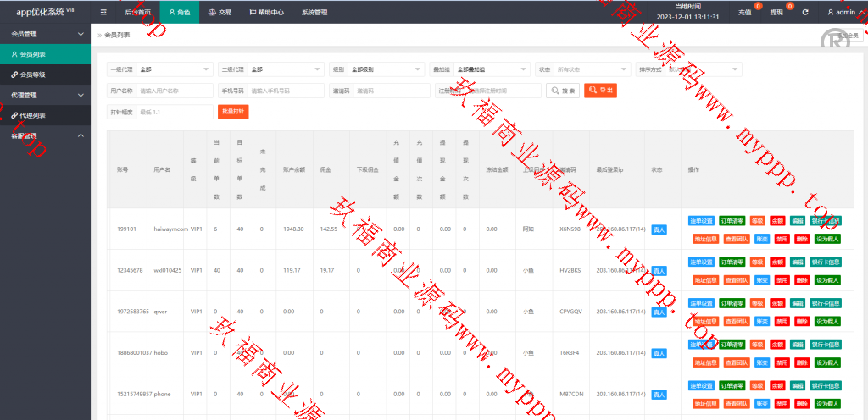
Task: Open the 充值 recharge notifications
Action: coord(744,13)
